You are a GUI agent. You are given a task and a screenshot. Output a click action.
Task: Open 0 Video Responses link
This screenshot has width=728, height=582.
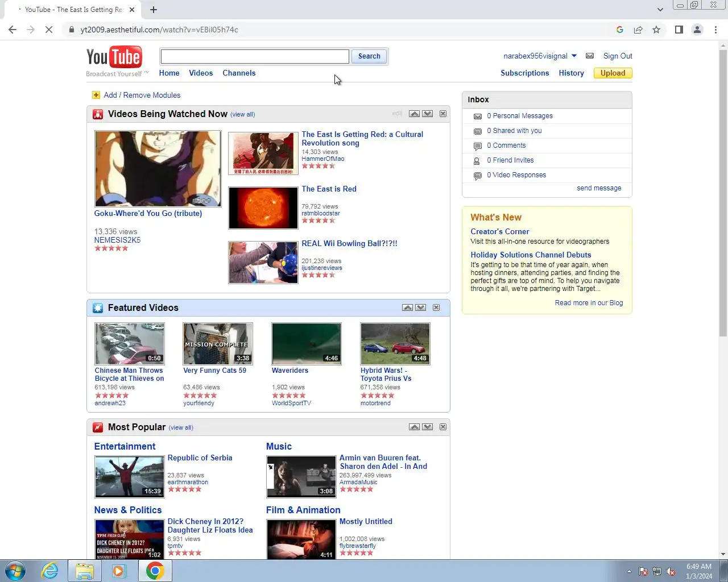[516, 175]
